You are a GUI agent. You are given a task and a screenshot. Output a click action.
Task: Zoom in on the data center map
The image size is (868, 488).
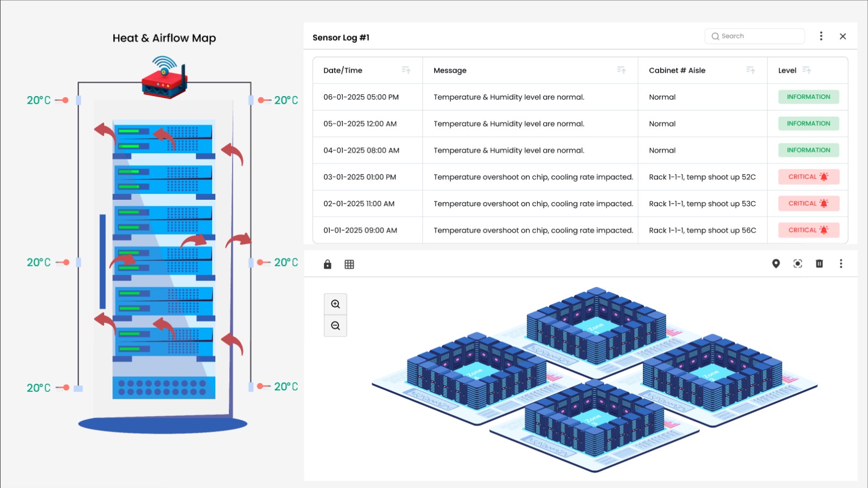point(335,304)
